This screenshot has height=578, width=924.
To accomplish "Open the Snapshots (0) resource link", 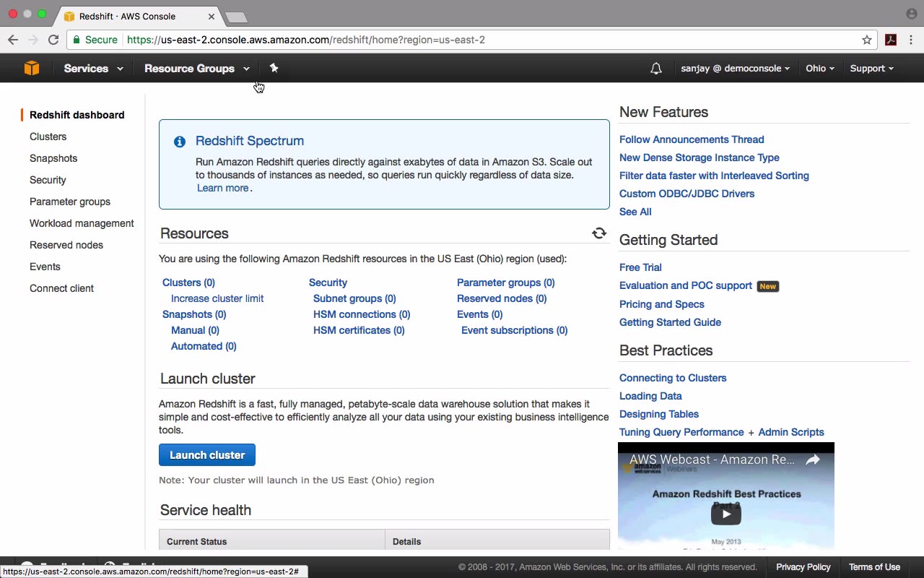I will click(x=194, y=314).
